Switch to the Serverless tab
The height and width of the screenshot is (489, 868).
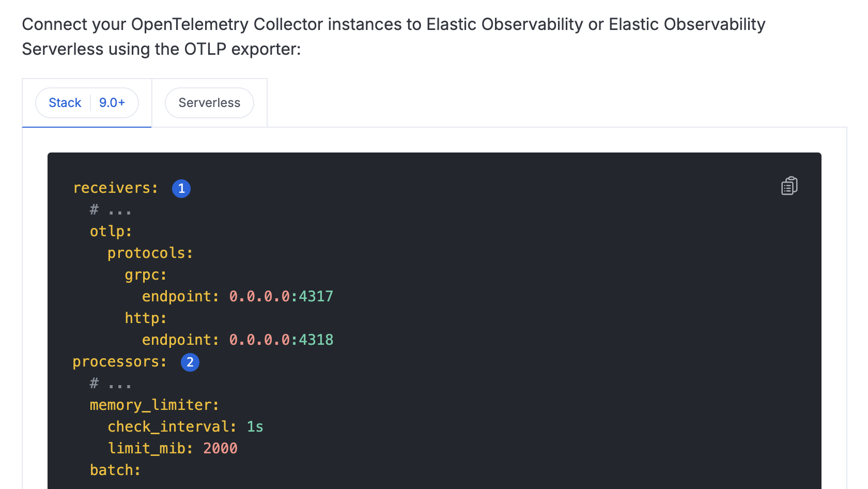pos(209,103)
